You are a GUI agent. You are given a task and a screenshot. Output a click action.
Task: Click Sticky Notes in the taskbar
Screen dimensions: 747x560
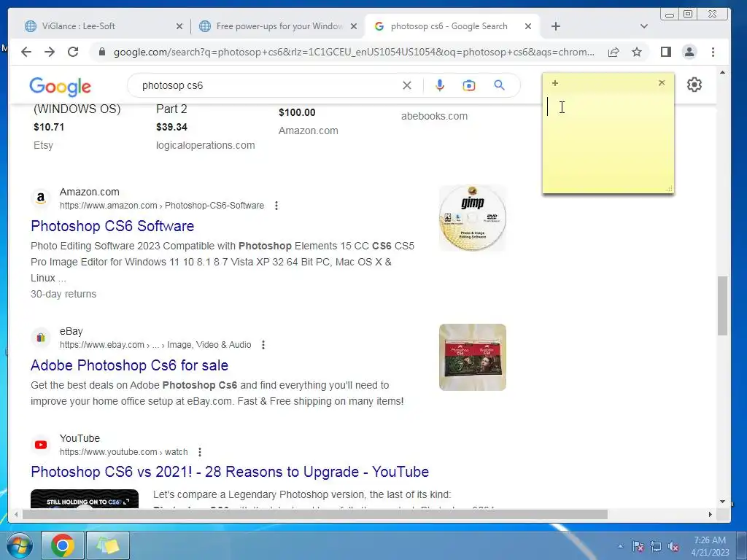(108, 545)
